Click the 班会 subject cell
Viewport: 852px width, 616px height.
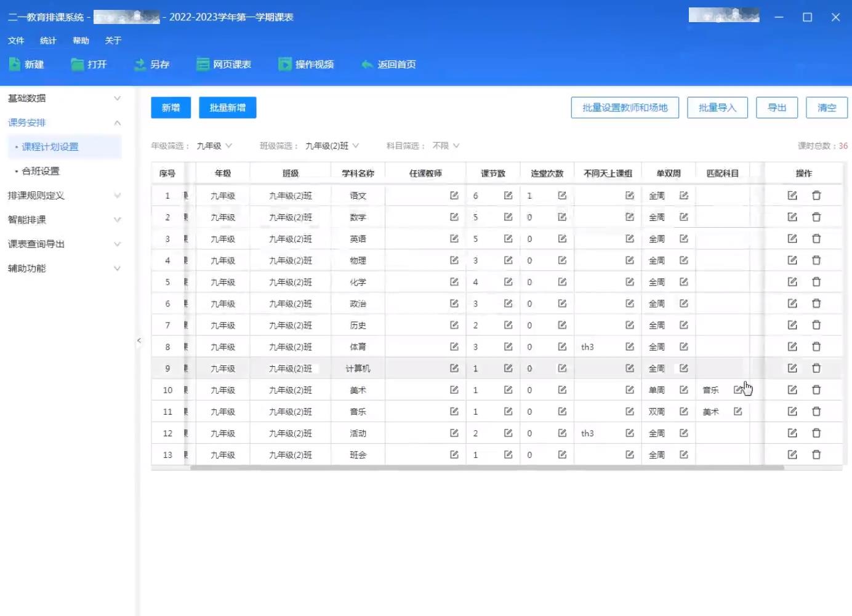(358, 455)
